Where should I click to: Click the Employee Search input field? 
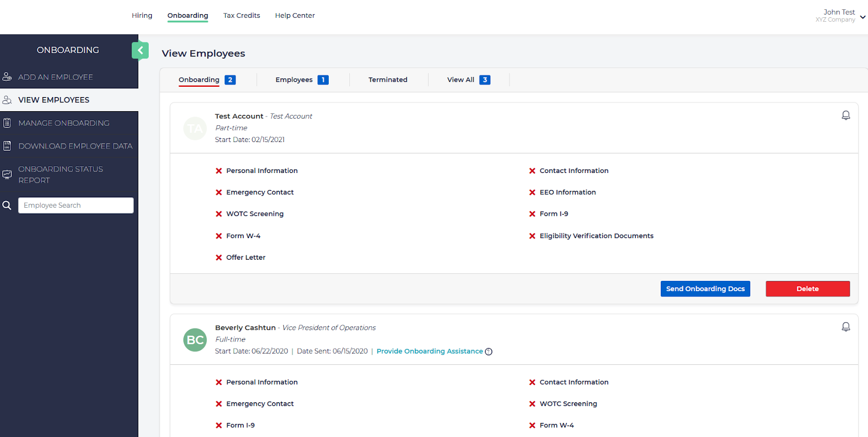(76, 205)
